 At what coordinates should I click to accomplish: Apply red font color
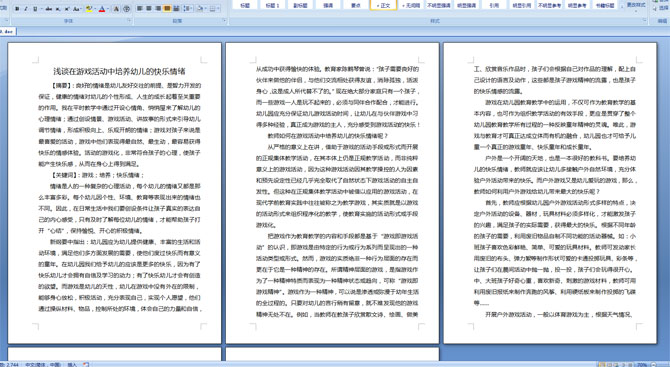coord(102,9)
